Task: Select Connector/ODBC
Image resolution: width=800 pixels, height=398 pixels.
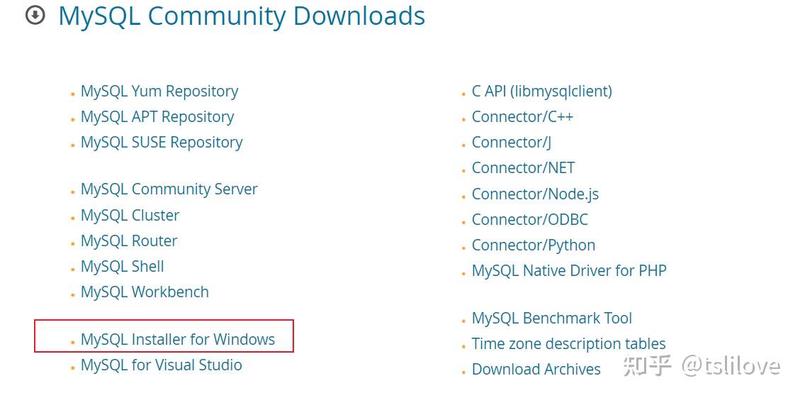Action: [530, 220]
